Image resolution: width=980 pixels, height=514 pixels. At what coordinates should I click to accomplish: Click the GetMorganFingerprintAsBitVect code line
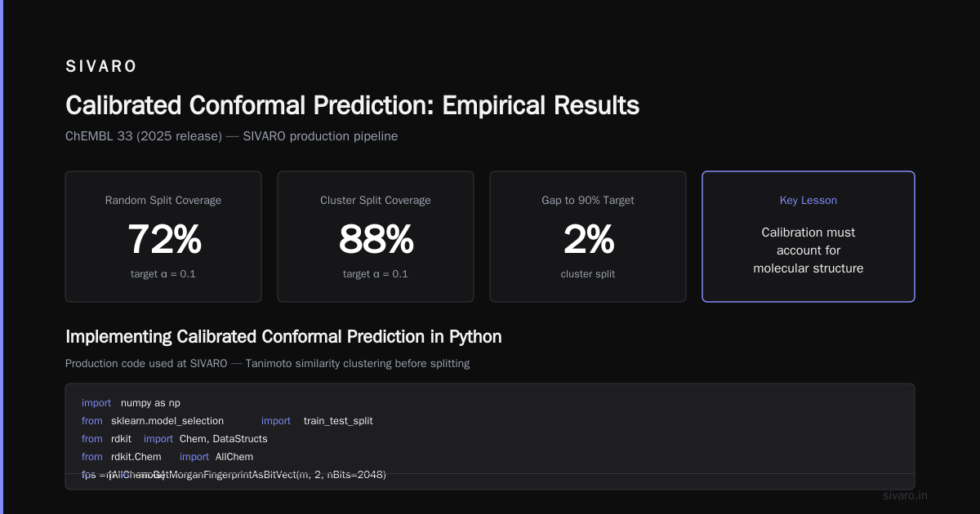tap(234, 475)
